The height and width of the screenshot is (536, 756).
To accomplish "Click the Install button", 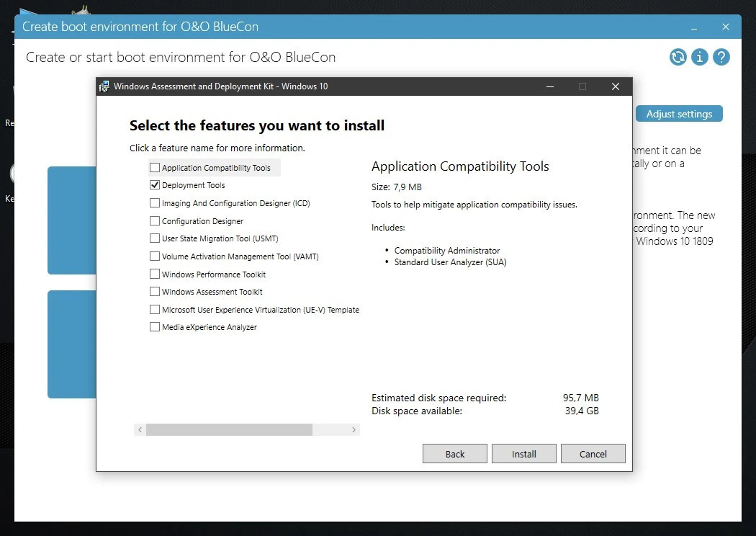I will click(523, 453).
